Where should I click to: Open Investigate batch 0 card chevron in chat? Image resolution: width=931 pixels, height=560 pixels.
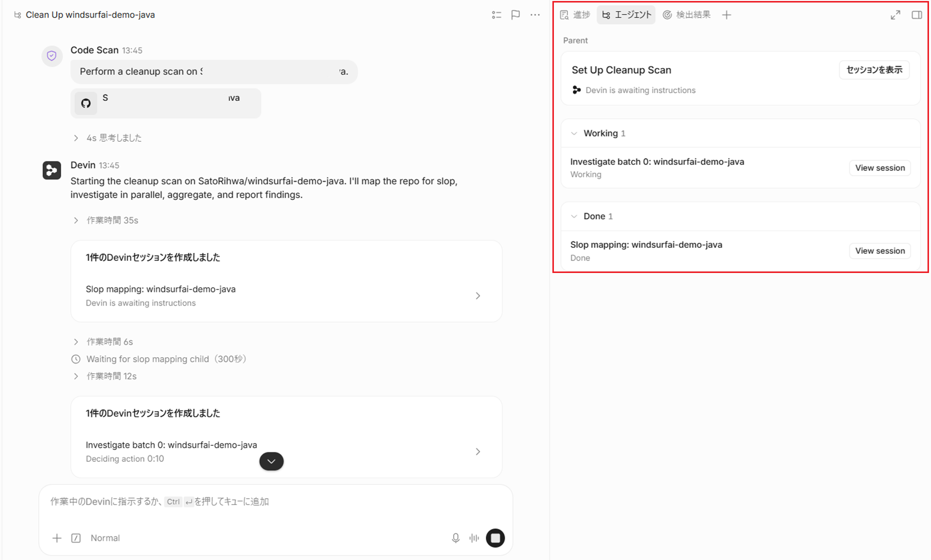[x=478, y=452]
